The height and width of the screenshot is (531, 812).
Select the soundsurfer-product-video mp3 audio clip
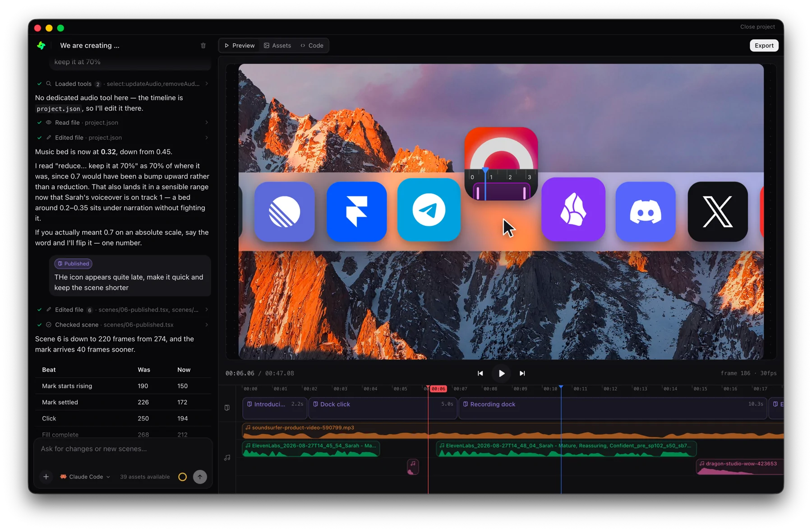[513, 431]
